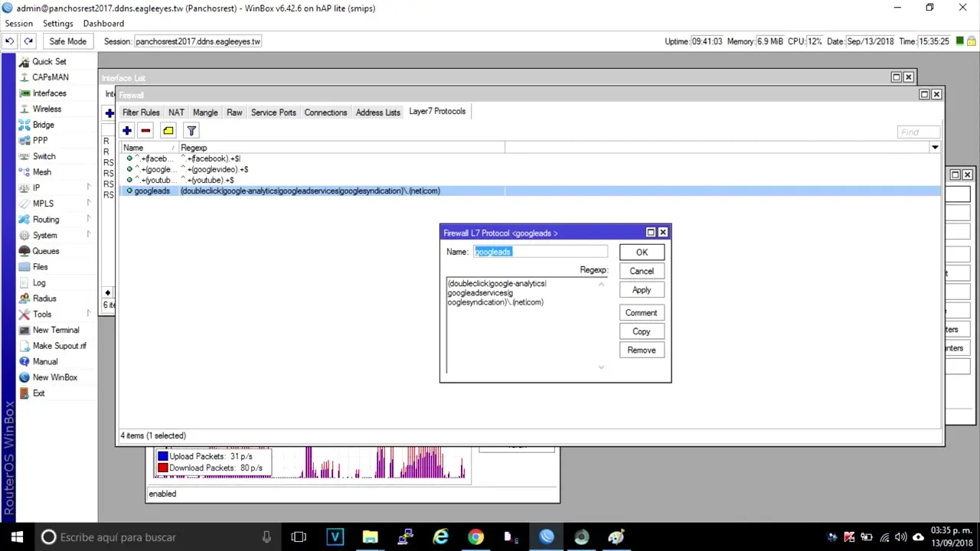Switch to the Service Ports tab
The width and height of the screenshot is (980, 551).
[x=273, y=112]
